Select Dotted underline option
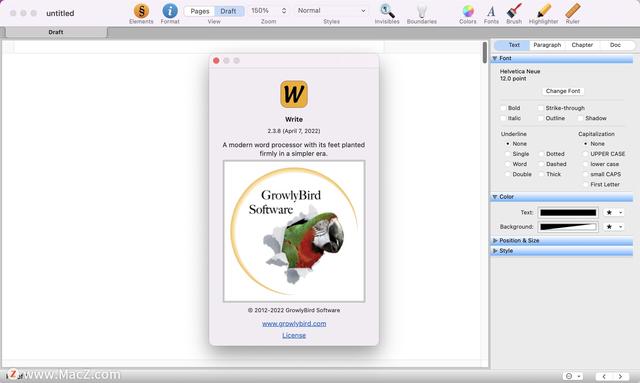The image size is (640, 383). pos(541,154)
